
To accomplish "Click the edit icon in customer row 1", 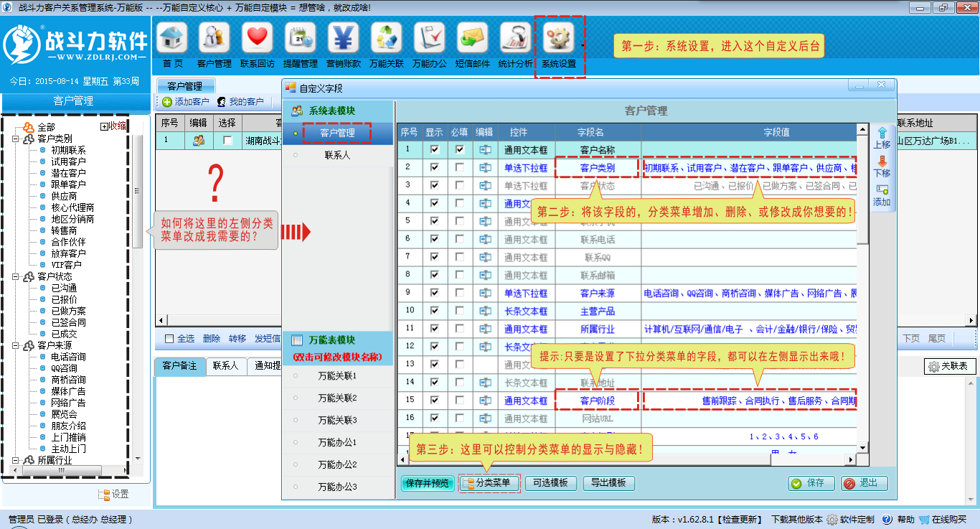I will pyautogui.click(x=199, y=140).
